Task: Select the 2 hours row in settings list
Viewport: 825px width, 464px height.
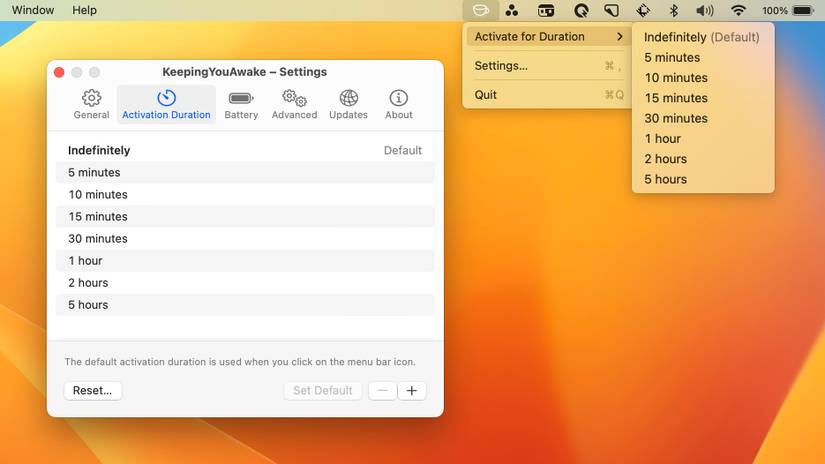Action: pyautogui.click(x=245, y=283)
